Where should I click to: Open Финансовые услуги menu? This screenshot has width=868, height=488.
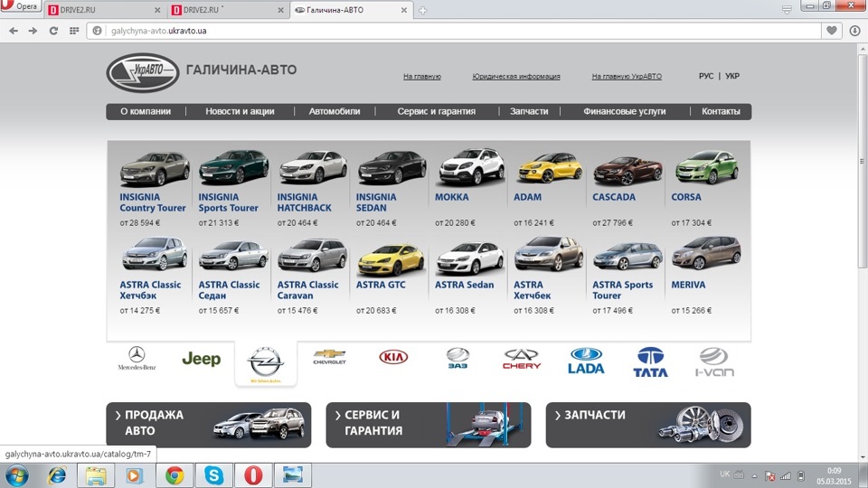tap(625, 111)
